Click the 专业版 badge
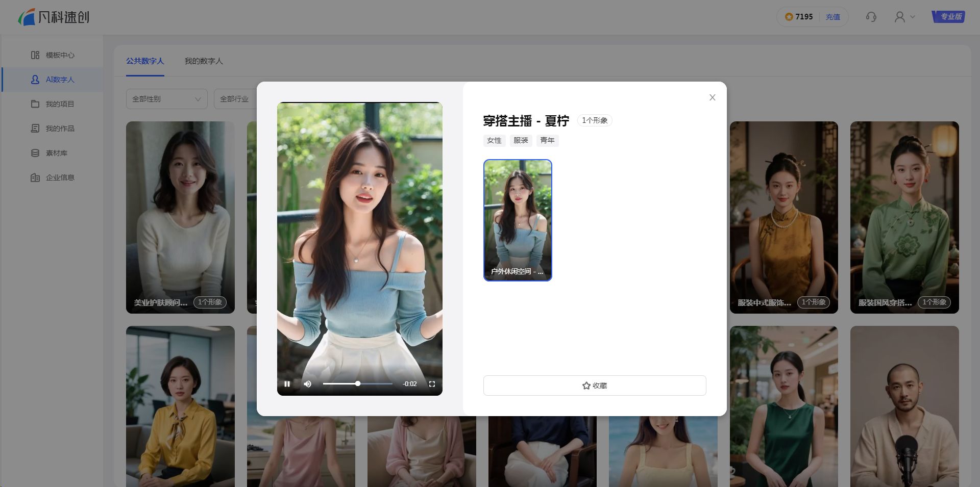Viewport: 980px width, 487px height. click(x=948, y=17)
